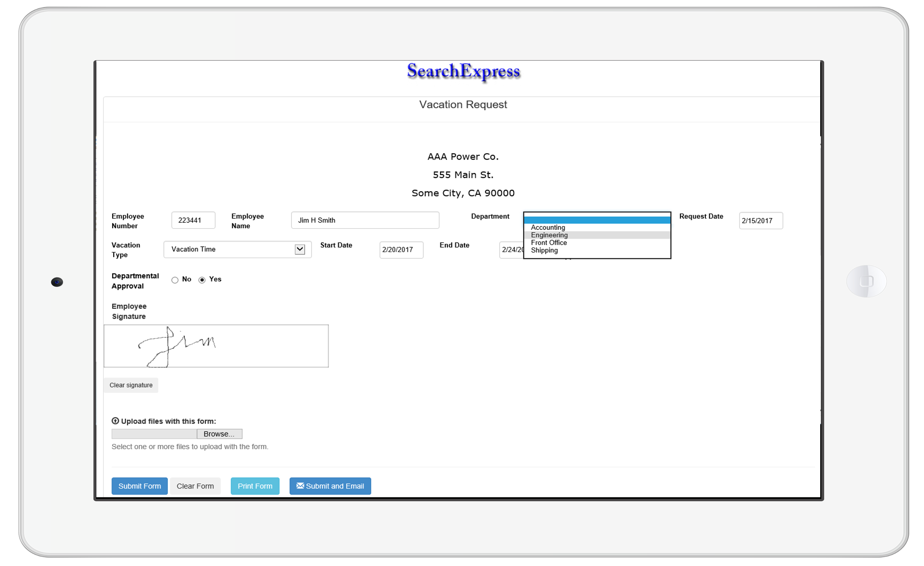Click the Submit and Email button
The height and width of the screenshot is (566, 924).
[x=330, y=486]
